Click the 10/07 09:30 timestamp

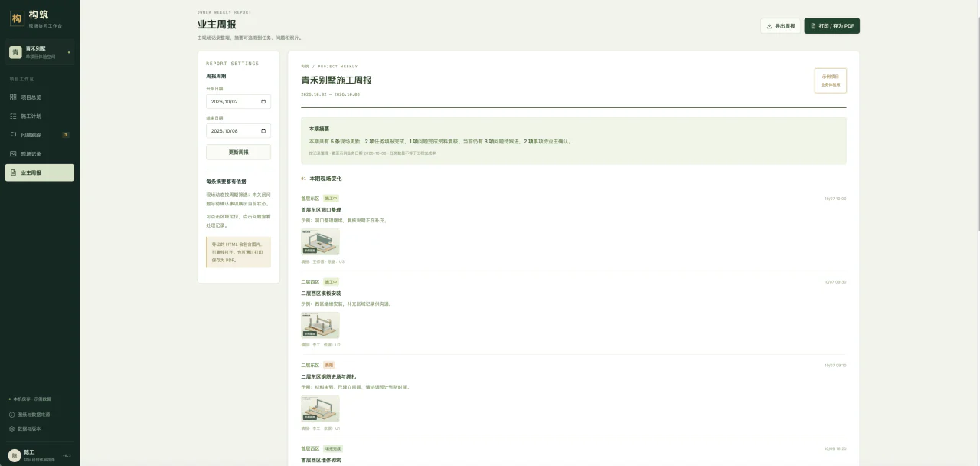tap(835, 282)
